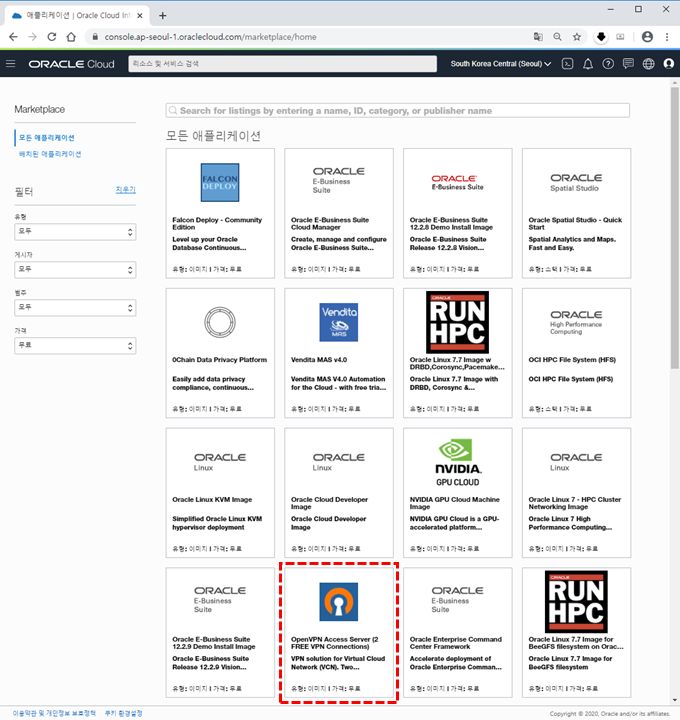Open the chat support icon

pos(628,63)
